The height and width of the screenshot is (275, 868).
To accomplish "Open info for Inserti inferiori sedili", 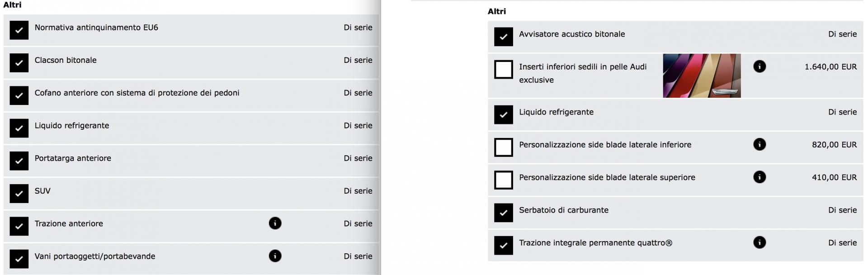I will click(759, 66).
